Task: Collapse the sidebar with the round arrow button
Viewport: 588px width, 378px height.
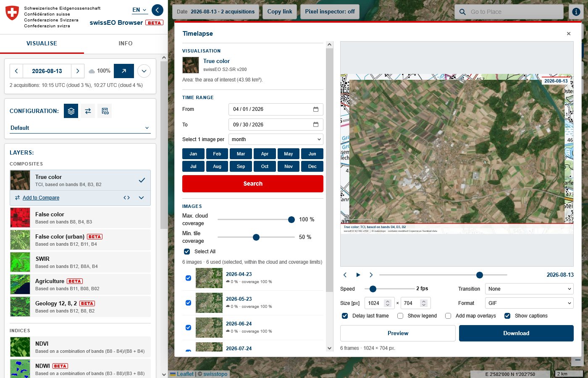Action: pyautogui.click(x=157, y=10)
